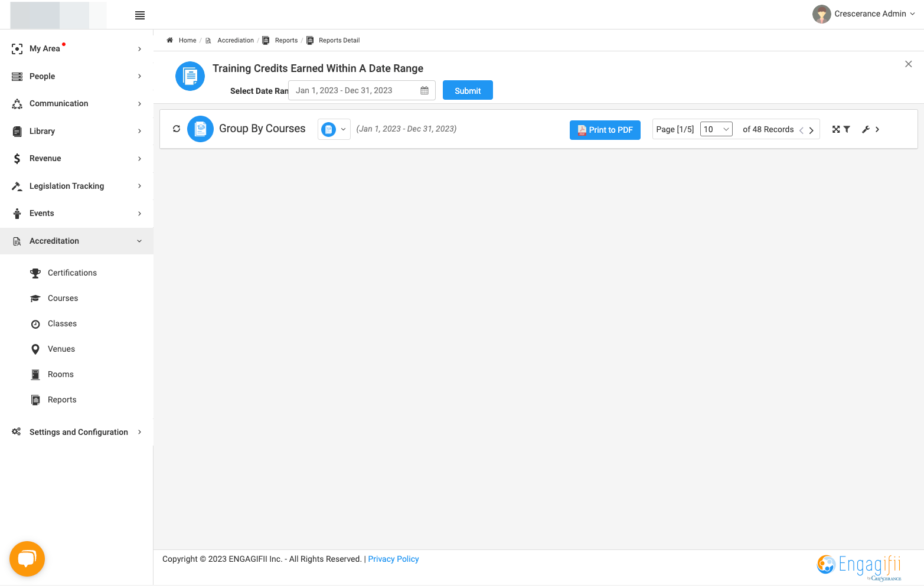
Task: Expand Settings and Configuration menu
Action: (77, 432)
